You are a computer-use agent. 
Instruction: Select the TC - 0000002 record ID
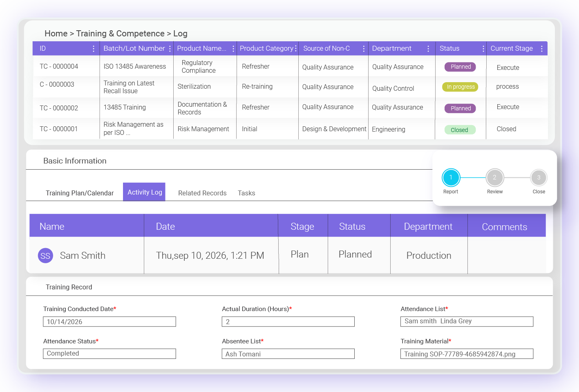[59, 108]
